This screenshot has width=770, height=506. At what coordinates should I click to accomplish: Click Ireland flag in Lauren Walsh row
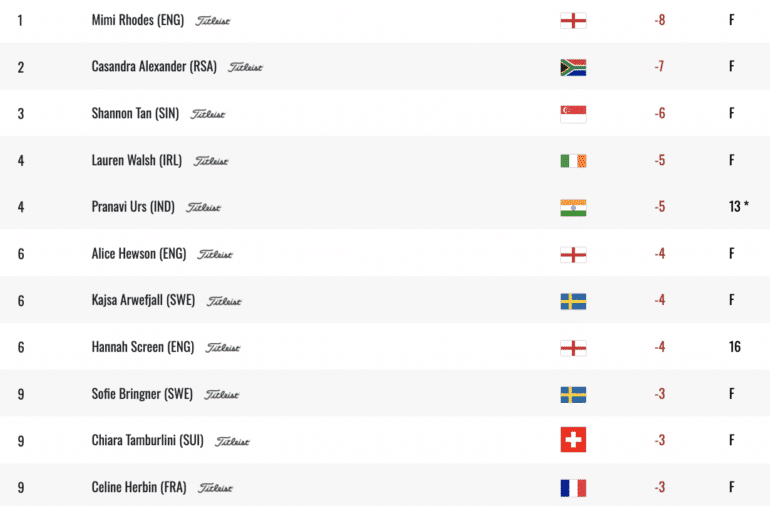pos(573,160)
